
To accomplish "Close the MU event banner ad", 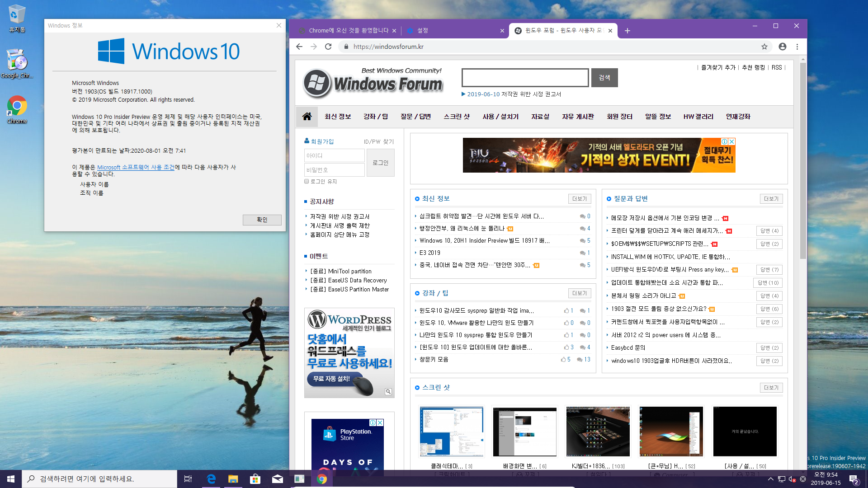I will pos(732,141).
